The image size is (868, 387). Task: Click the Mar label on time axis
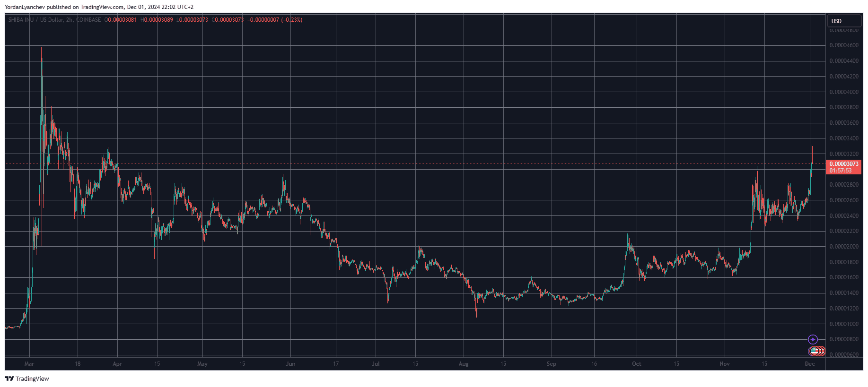pyautogui.click(x=29, y=364)
